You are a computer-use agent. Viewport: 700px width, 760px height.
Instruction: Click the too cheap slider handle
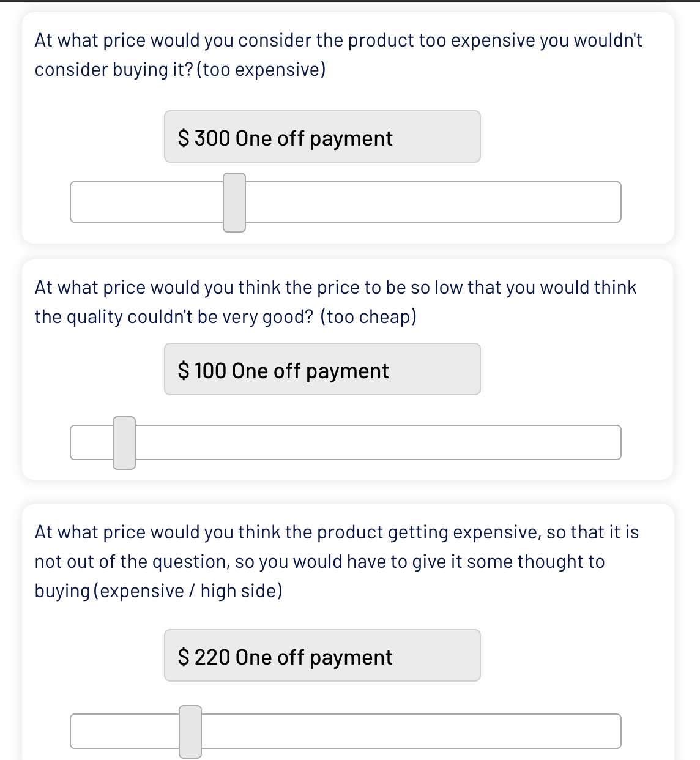coord(124,442)
